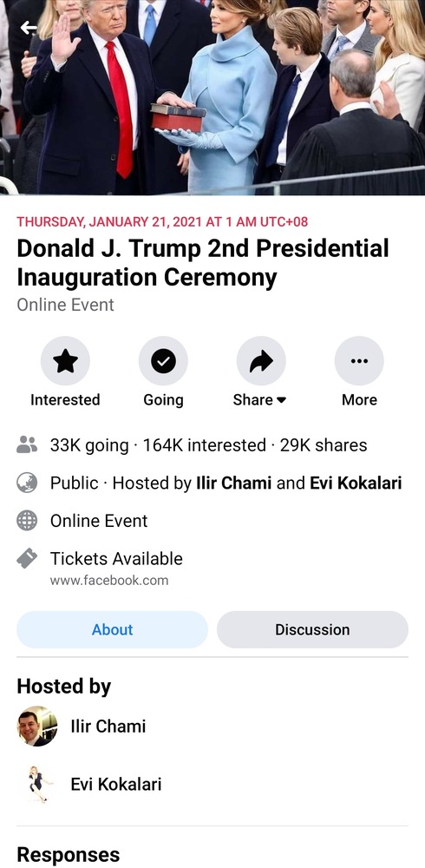The width and height of the screenshot is (425, 868).
Task: View Ilir Chami profile picture
Action: click(x=37, y=726)
